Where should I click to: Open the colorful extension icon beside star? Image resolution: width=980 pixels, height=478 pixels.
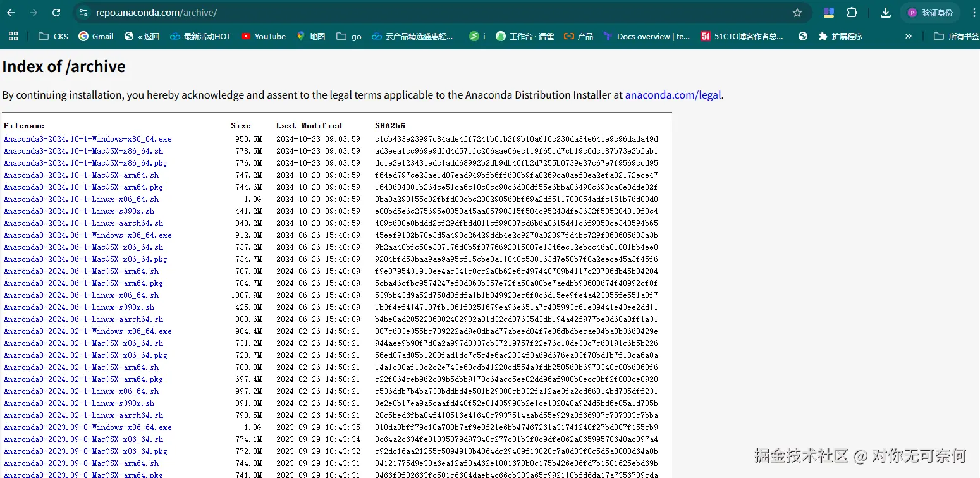tap(829, 13)
